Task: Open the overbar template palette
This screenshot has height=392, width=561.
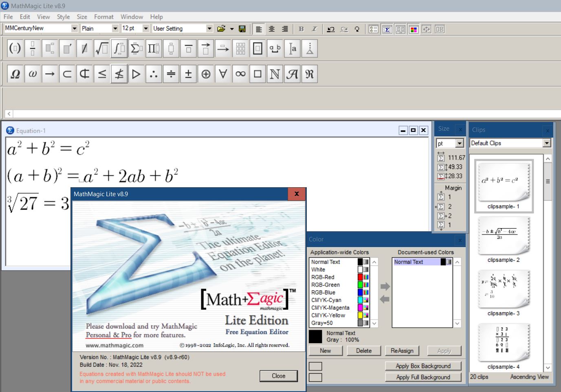Action: (188, 49)
